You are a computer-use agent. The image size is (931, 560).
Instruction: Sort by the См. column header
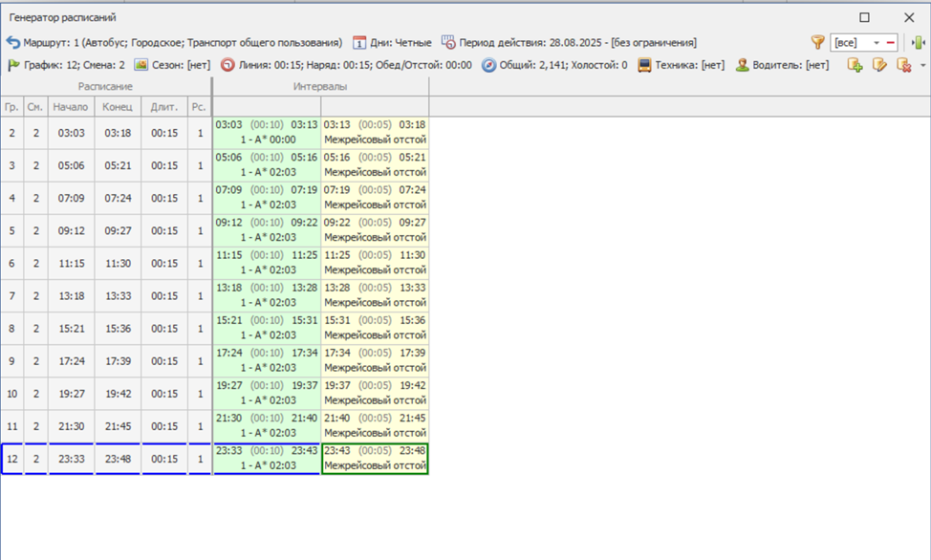[x=35, y=107]
